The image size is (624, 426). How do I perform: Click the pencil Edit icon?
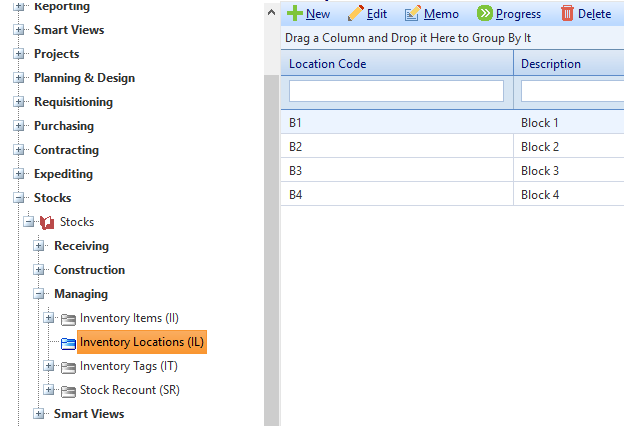355,13
